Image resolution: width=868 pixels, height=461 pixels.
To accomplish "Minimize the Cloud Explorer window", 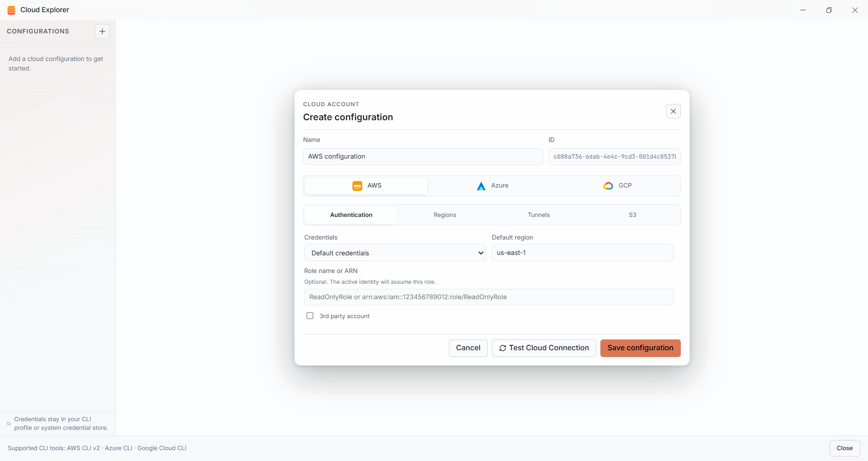I will tap(803, 10).
